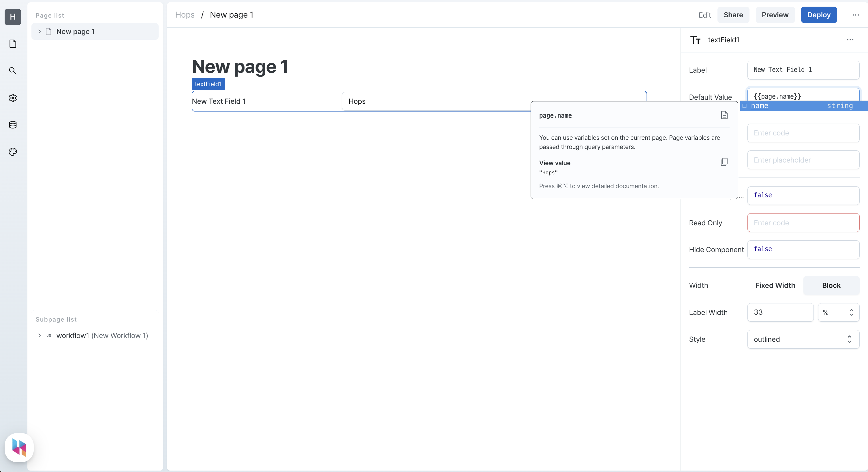Viewport: 868px width, 472px height.
Task: Click the three-dot menu next to textField1
Action: pos(851,39)
